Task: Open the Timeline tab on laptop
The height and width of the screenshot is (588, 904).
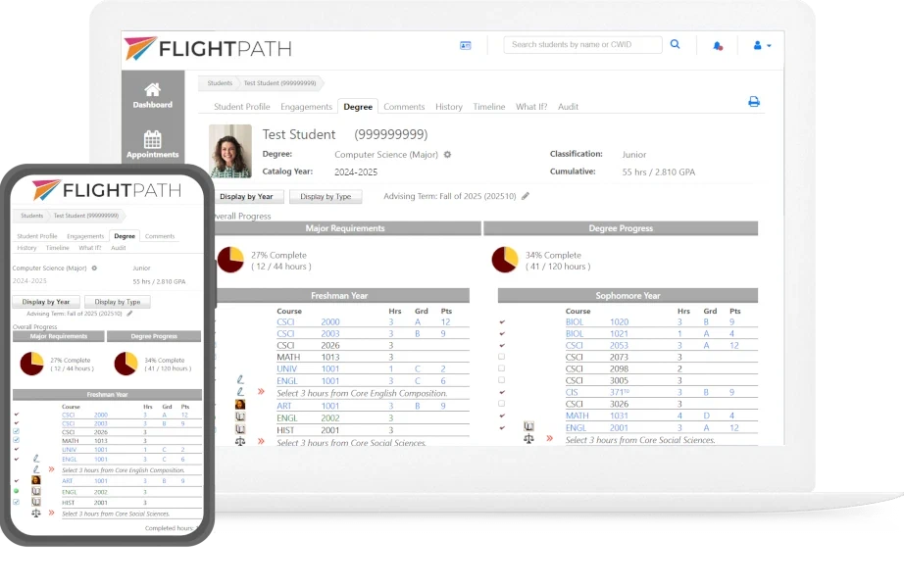Action: click(x=489, y=107)
